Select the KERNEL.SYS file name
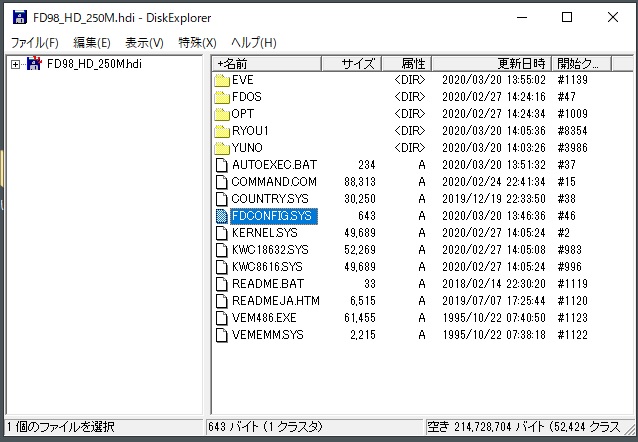638x442 pixels. coord(264,233)
